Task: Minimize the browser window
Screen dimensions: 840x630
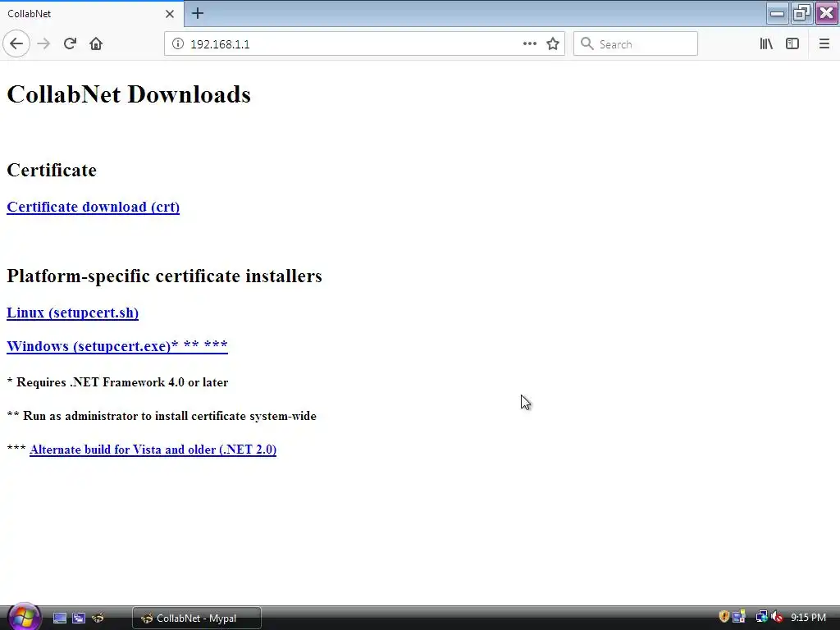Action: coord(777,13)
